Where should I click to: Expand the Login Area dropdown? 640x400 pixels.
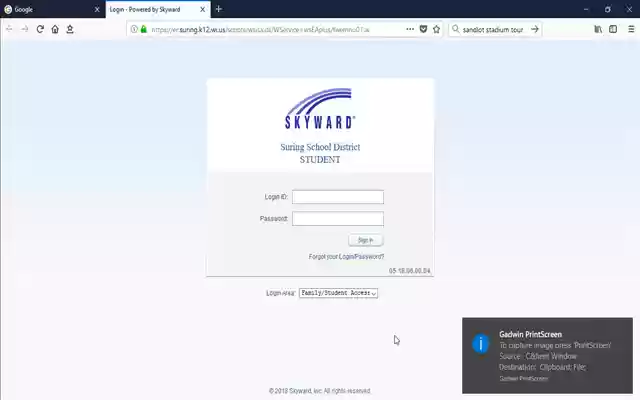pos(338,293)
